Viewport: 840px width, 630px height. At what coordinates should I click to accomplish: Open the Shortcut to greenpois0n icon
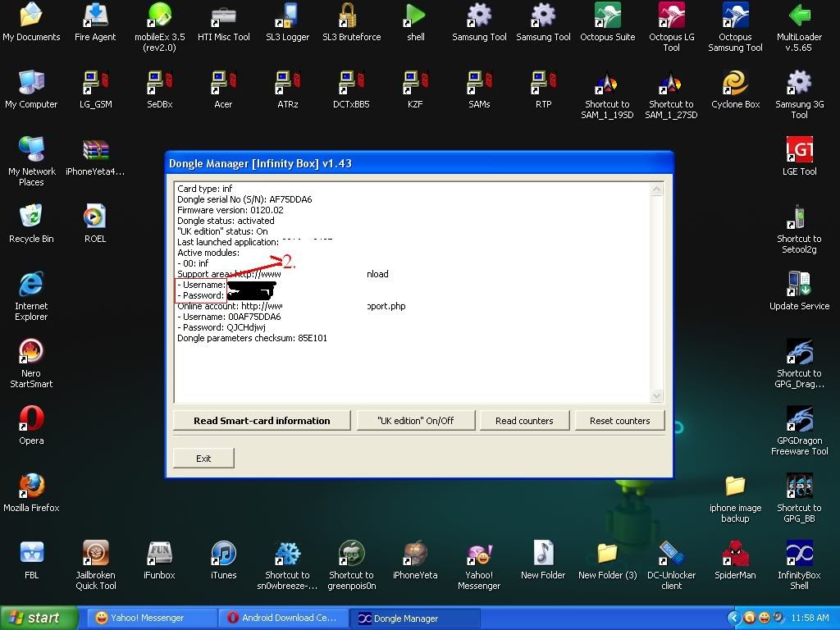[x=351, y=565]
